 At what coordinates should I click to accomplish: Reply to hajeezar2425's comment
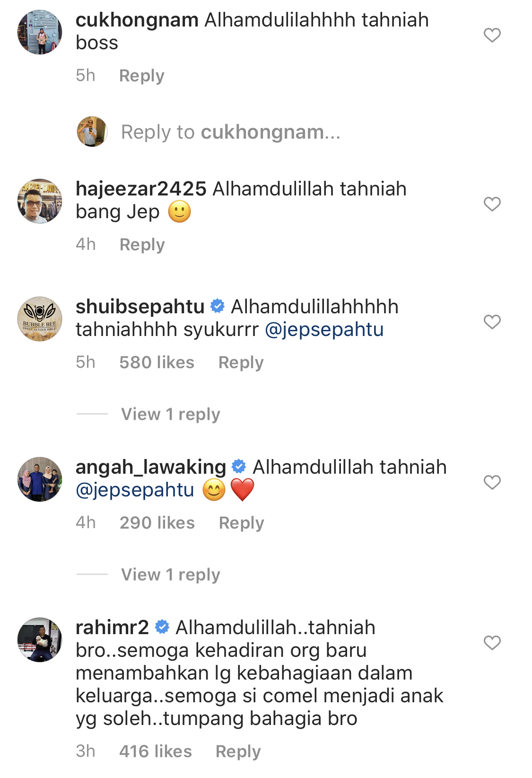142,245
